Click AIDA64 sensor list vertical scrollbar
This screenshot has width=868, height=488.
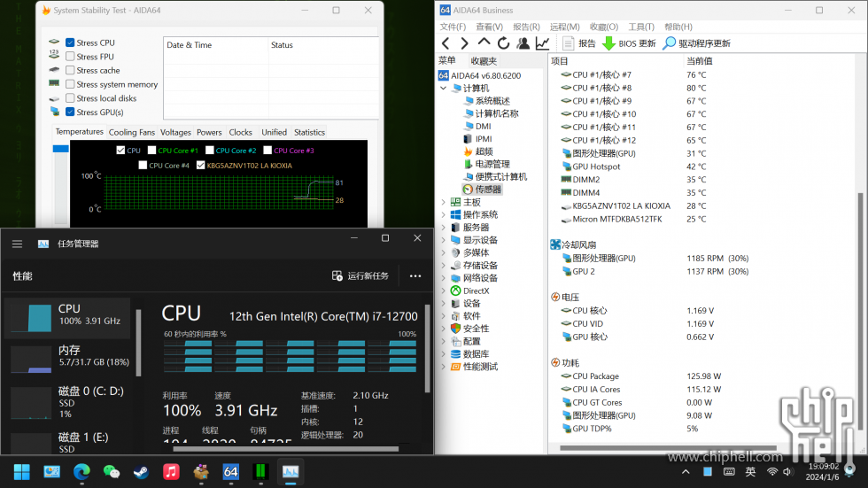pyautogui.click(x=860, y=310)
